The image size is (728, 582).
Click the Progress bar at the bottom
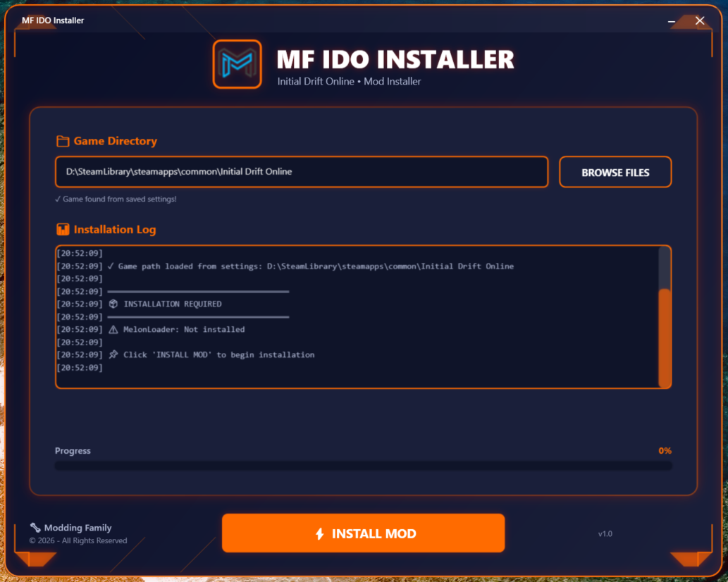tap(364, 465)
